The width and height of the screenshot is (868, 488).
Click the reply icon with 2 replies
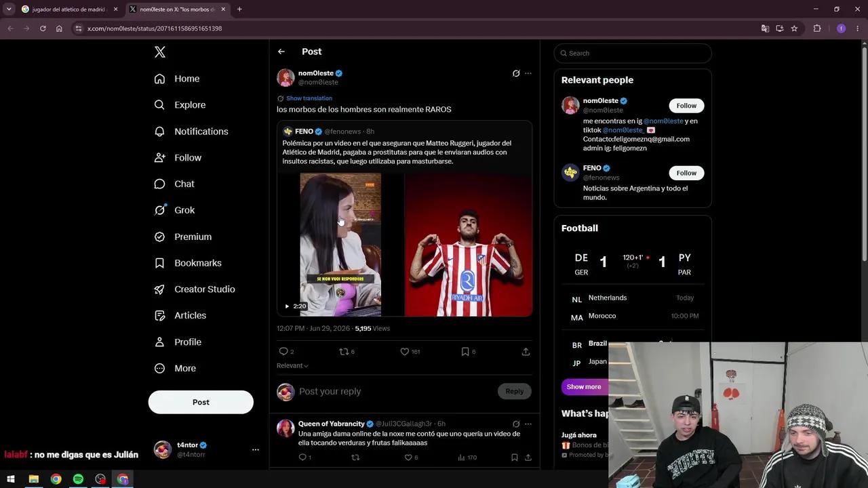283,352
